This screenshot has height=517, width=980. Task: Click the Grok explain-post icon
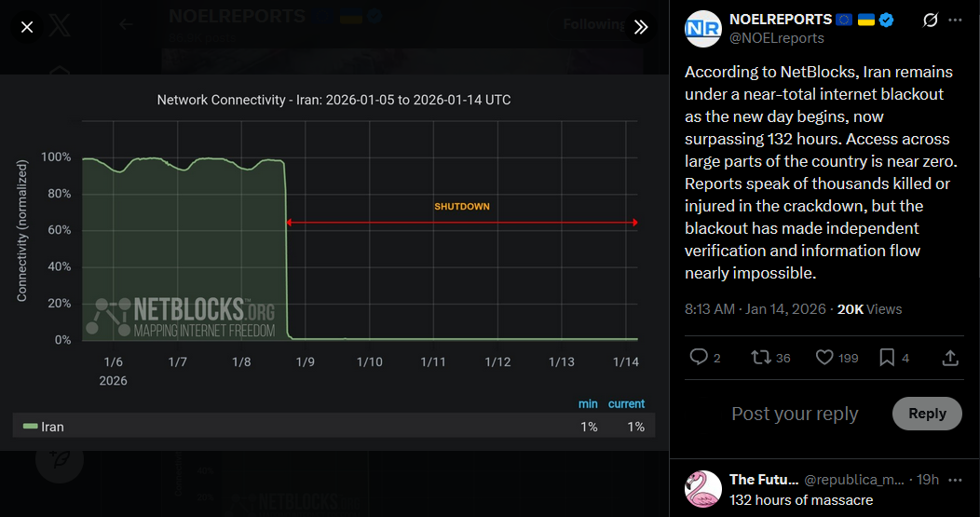coord(930,20)
